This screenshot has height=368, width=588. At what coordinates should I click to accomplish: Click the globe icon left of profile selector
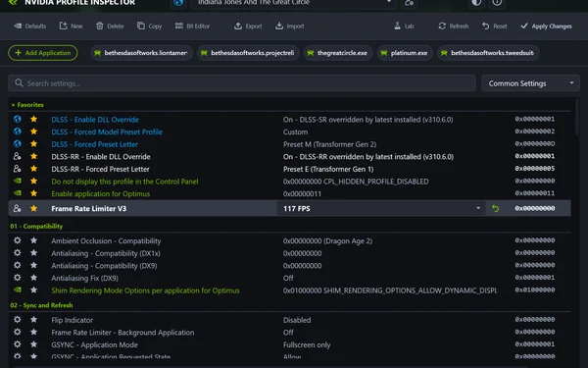click(178, 3)
